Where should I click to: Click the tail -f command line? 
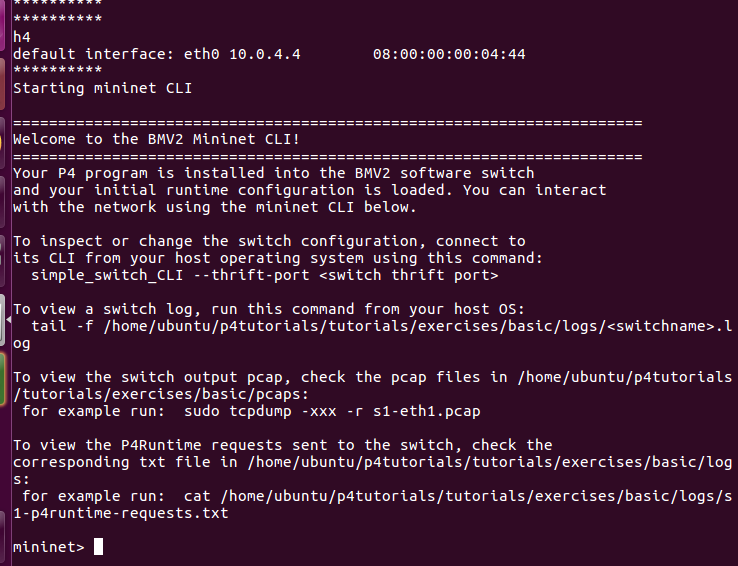coord(373,335)
